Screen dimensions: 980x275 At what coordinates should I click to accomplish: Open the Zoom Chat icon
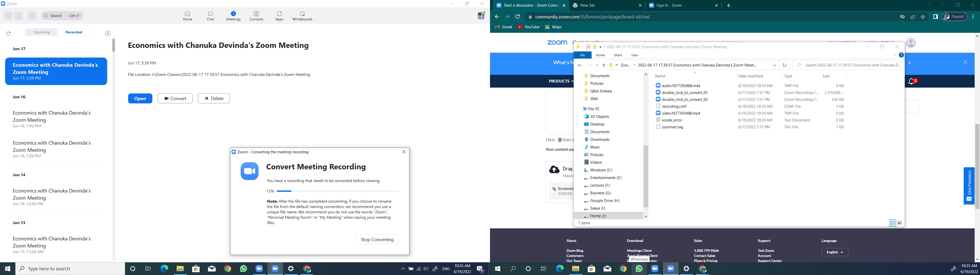coord(210,16)
